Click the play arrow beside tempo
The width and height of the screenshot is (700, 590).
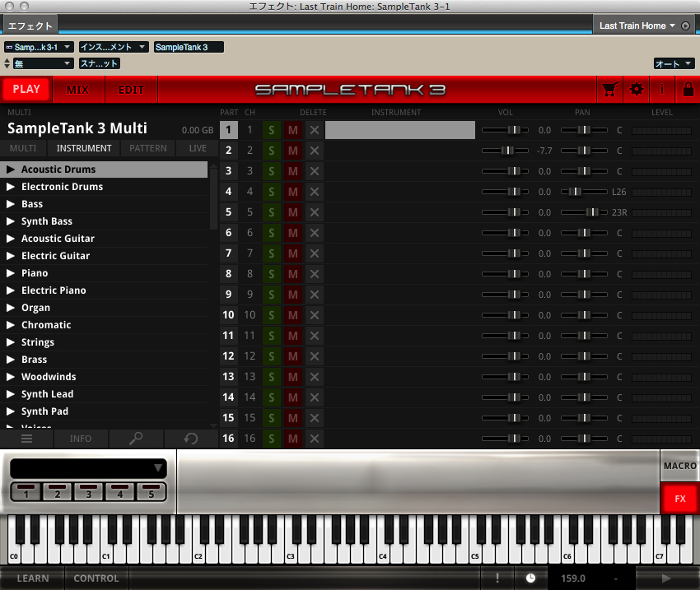point(666,578)
